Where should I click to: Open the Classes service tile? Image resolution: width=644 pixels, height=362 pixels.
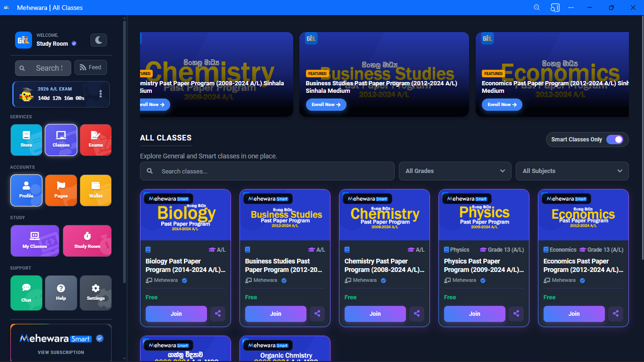(x=61, y=140)
